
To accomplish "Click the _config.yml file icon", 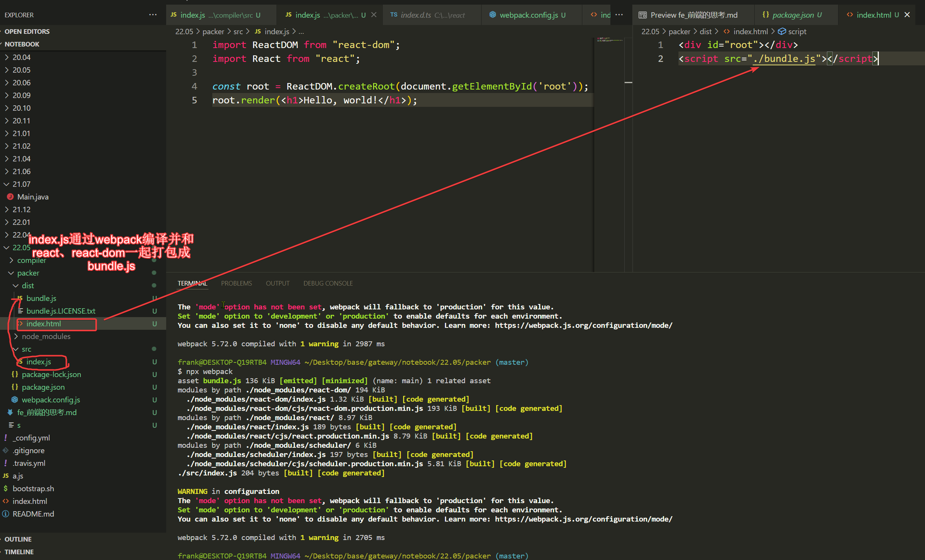I will coord(6,438).
